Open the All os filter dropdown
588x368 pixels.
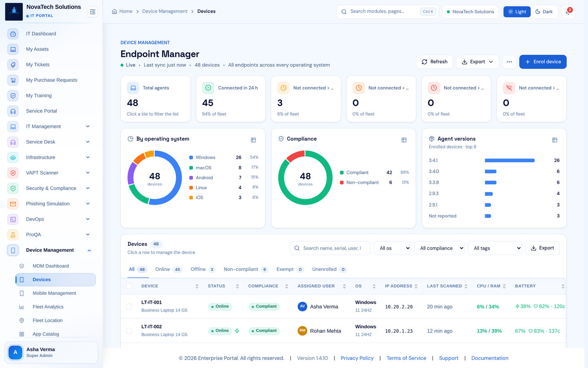[392, 248]
